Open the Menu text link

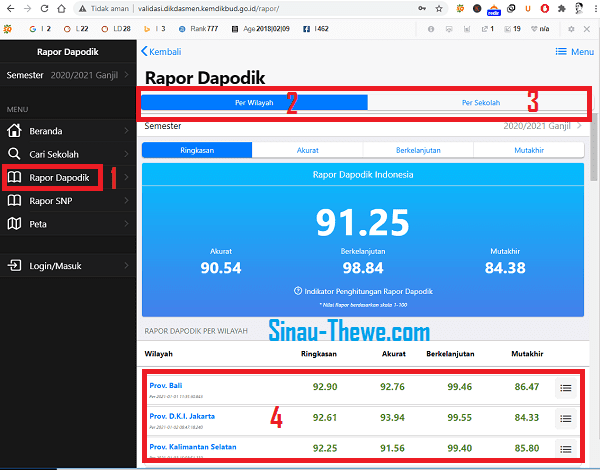pyautogui.click(x=582, y=52)
